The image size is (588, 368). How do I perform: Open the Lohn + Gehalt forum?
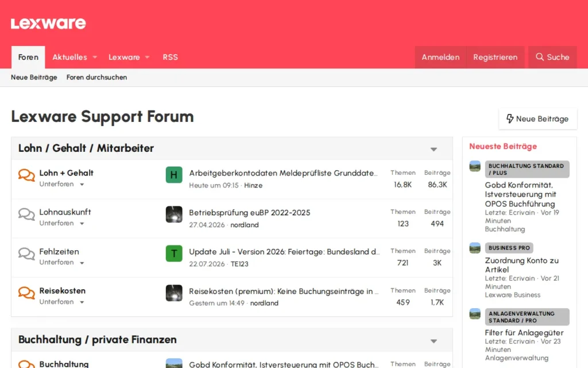tap(67, 172)
